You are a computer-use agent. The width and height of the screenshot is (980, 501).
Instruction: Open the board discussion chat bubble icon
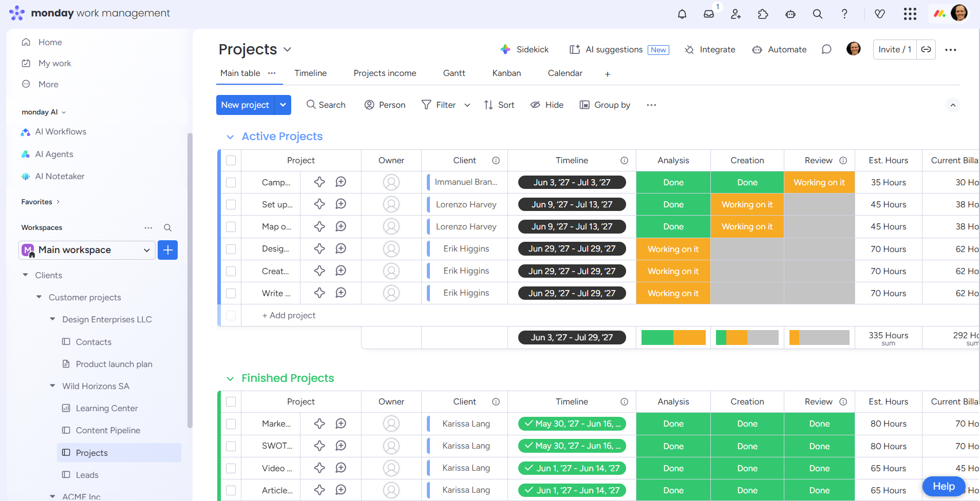pos(826,49)
